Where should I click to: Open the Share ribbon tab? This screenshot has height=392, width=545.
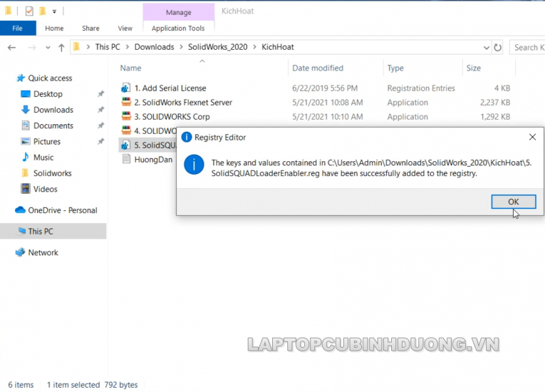[90, 29]
